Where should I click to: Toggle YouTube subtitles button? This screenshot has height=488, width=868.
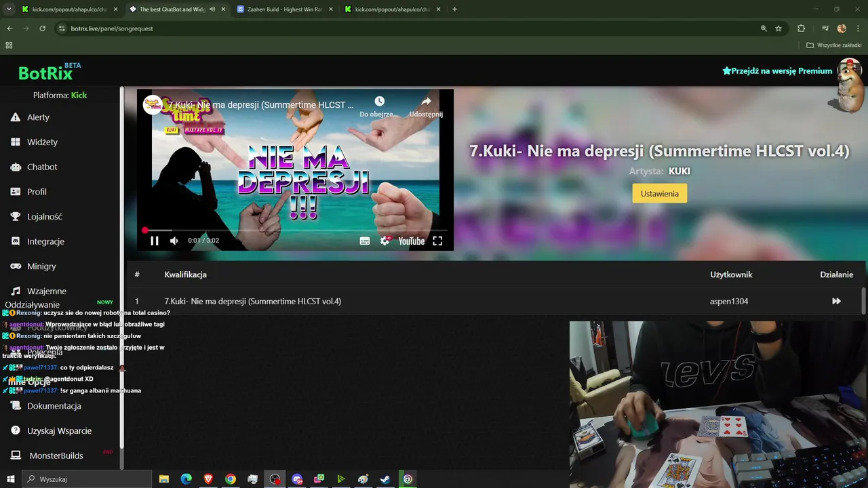pos(365,241)
